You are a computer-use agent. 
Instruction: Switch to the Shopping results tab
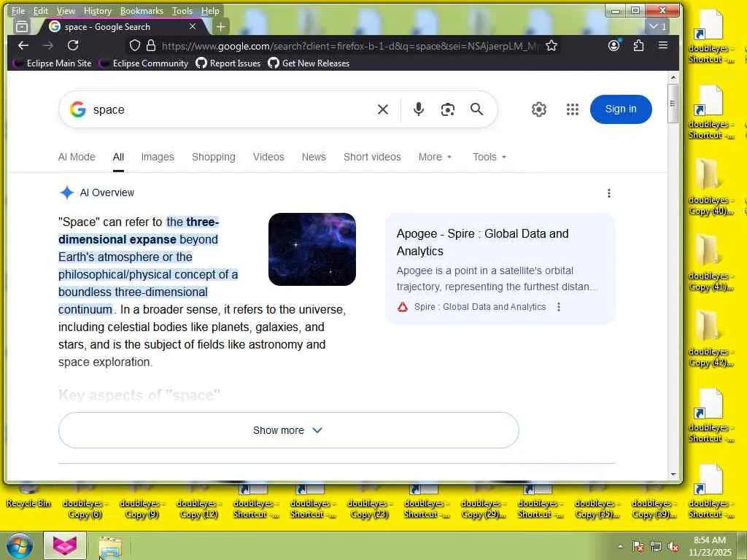(214, 157)
